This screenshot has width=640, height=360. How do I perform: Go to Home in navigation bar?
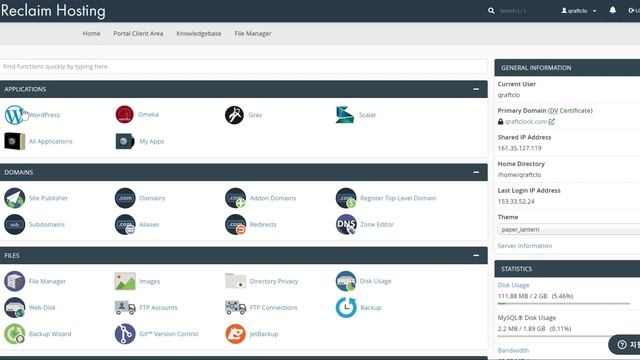(x=91, y=33)
